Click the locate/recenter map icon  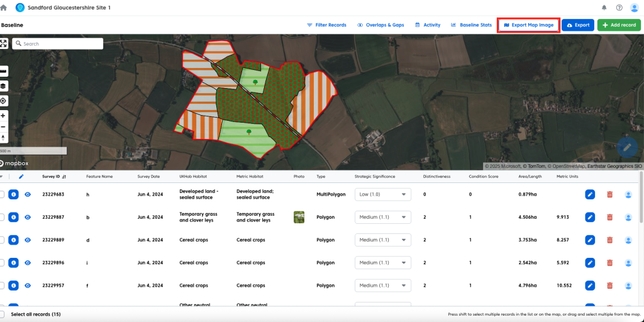pos(3,101)
